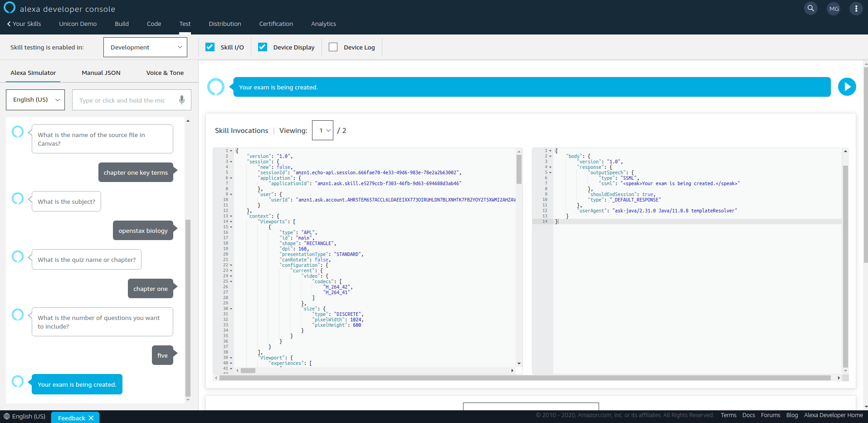This screenshot has height=423, width=868.
Task: Open Alexa Developer Home link
Action: [x=834, y=415]
